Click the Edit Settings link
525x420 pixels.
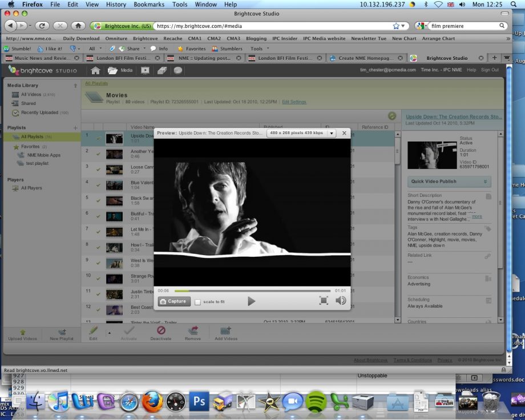click(294, 102)
